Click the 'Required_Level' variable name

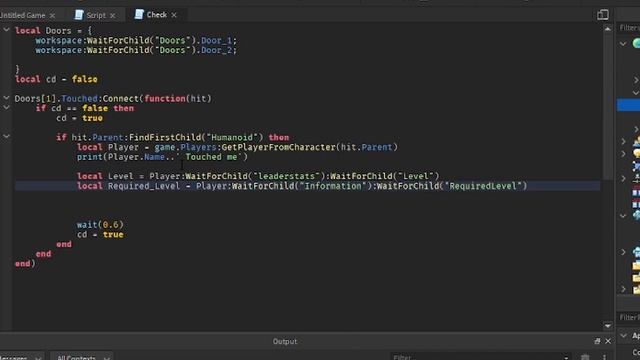[x=144, y=186]
